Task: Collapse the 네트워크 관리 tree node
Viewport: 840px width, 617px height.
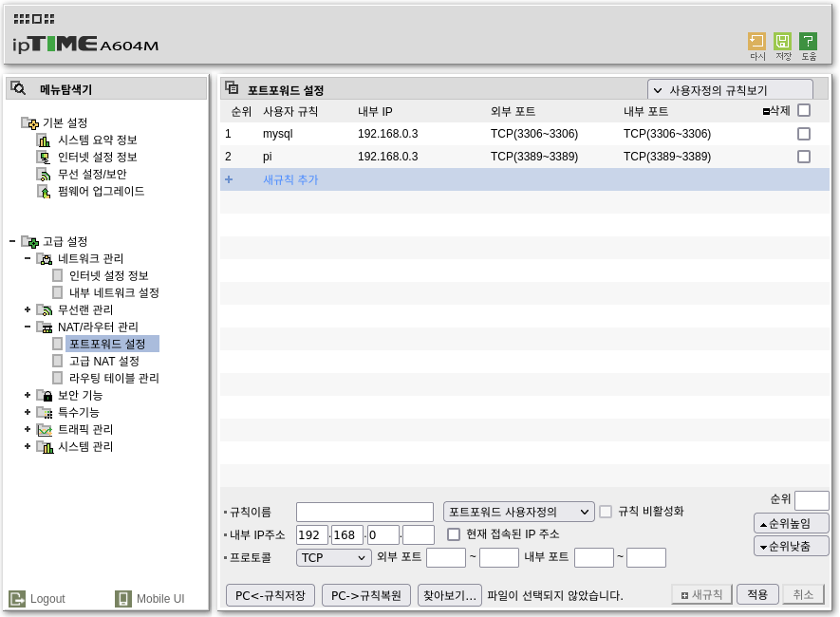Action: (28, 259)
